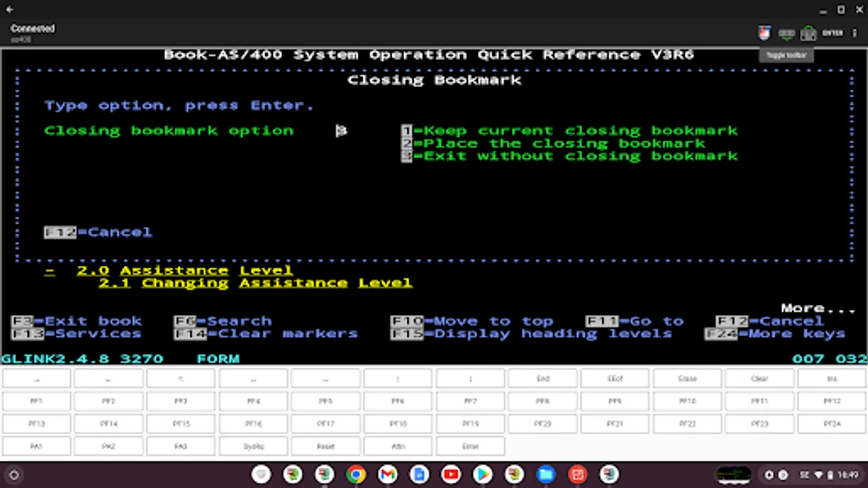
Task: Tap the PF3 key
Action: click(181, 401)
